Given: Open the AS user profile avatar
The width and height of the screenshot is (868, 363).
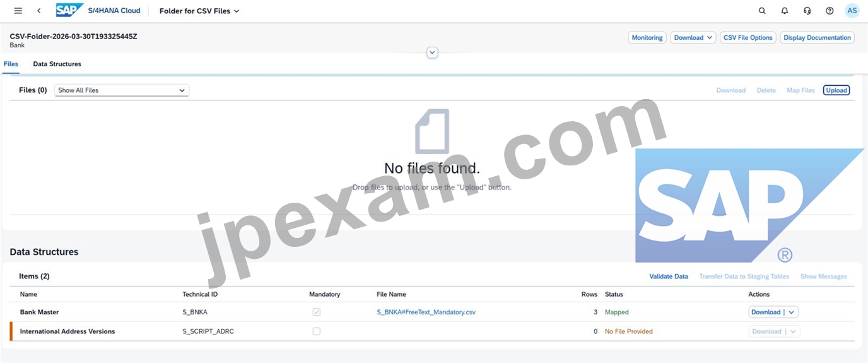Looking at the screenshot, I should 852,11.
